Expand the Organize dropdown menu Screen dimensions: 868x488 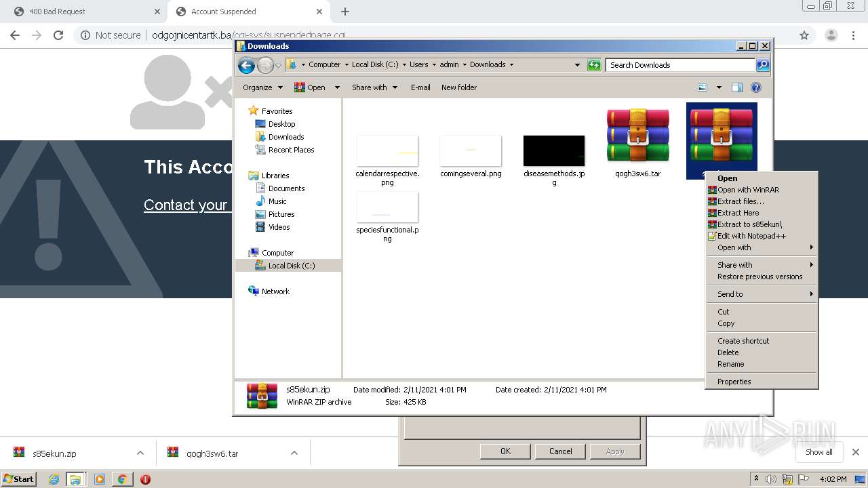(x=262, y=87)
